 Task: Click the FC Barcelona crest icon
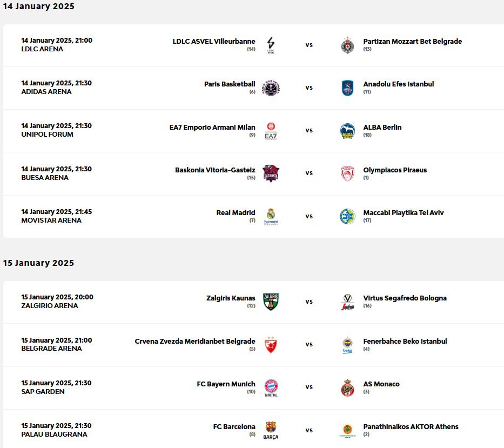pos(271,430)
